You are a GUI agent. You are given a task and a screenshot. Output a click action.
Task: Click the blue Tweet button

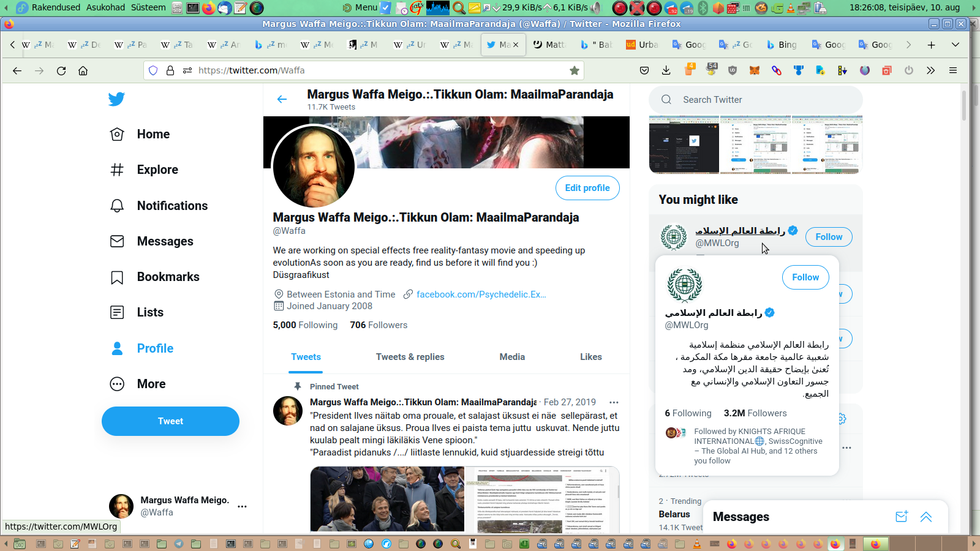(170, 421)
